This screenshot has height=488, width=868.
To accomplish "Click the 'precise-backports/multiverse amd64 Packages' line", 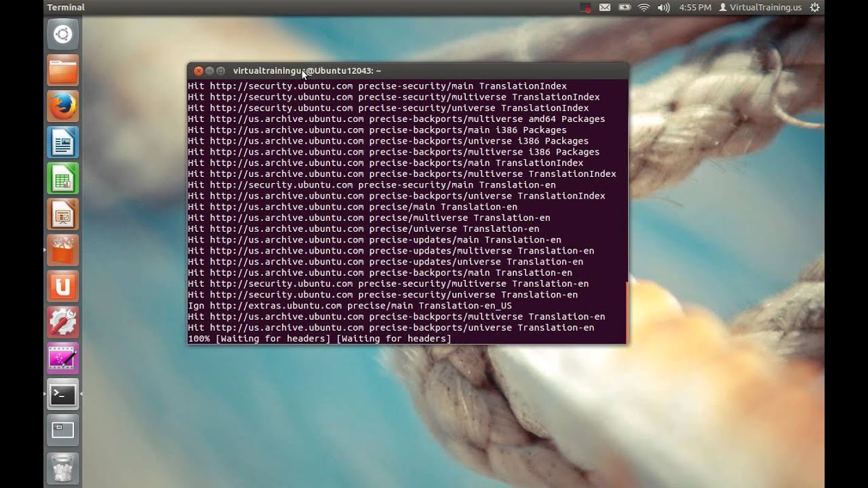I will pos(397,119).
